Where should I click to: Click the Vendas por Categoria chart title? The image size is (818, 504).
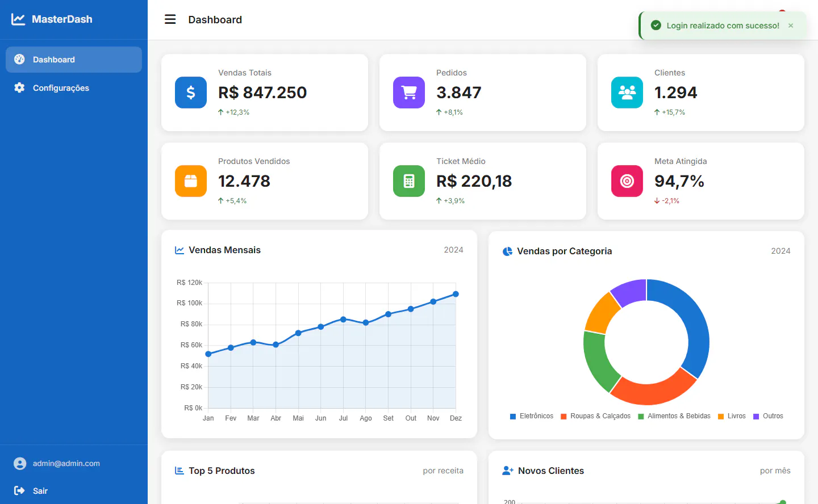565,251
